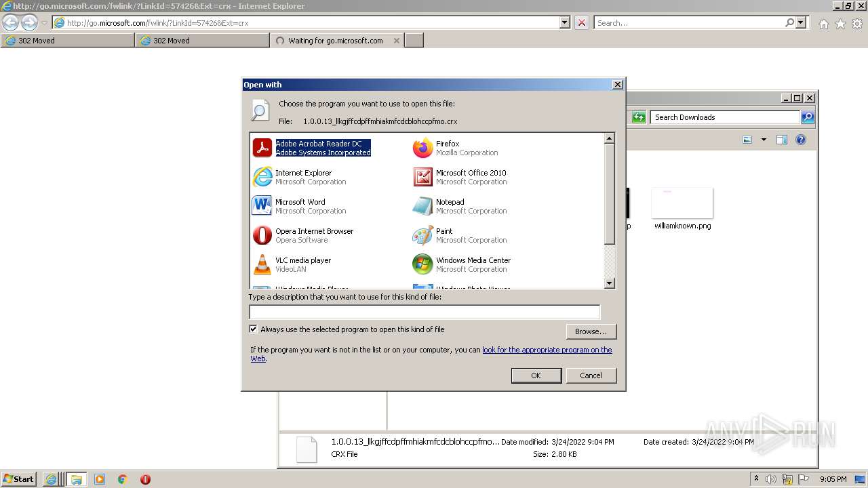Click the taskbar clock 9:05 PM
The width and height of the screenshot is (868, 488).
833,479
